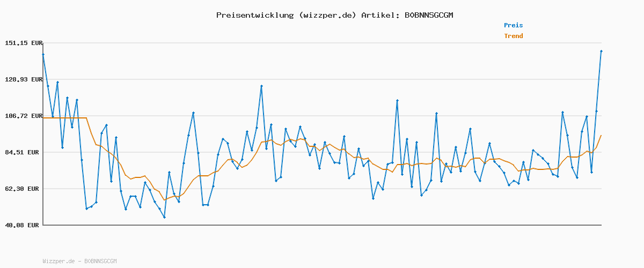This screenshot has width=644, height=268.
Task: Click the article code in footer watermark
Action: (100, 261)
